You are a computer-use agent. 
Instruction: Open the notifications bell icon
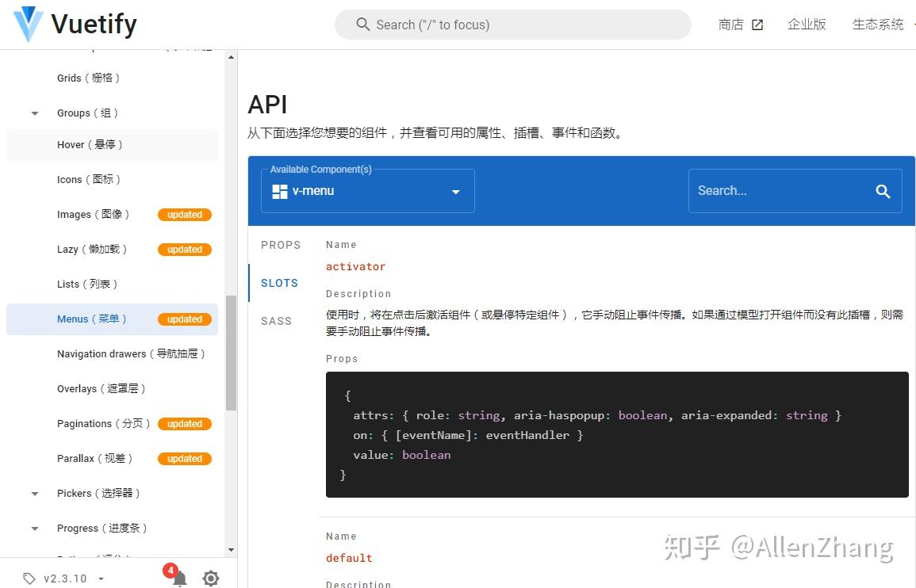pos(178,577)
